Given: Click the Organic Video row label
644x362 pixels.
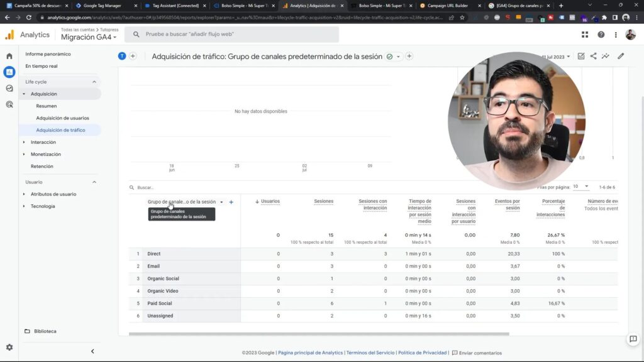Looking at the screenshot, I should tap(163, 291).
